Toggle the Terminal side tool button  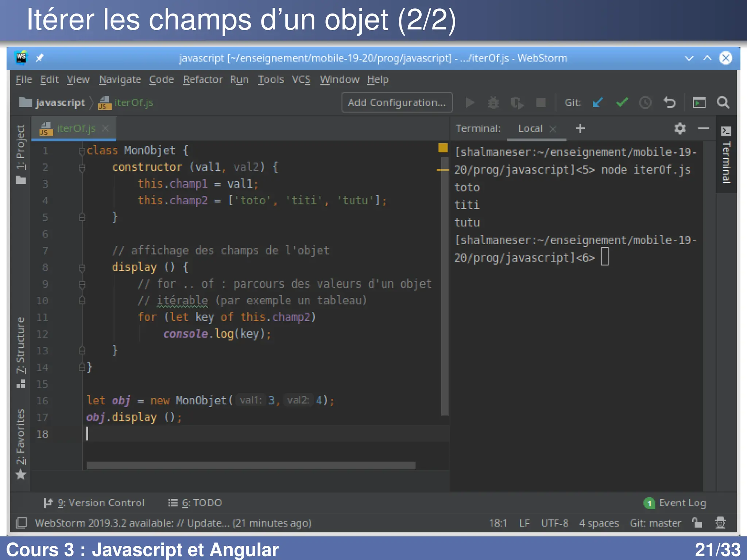click(x=726, y=155)
